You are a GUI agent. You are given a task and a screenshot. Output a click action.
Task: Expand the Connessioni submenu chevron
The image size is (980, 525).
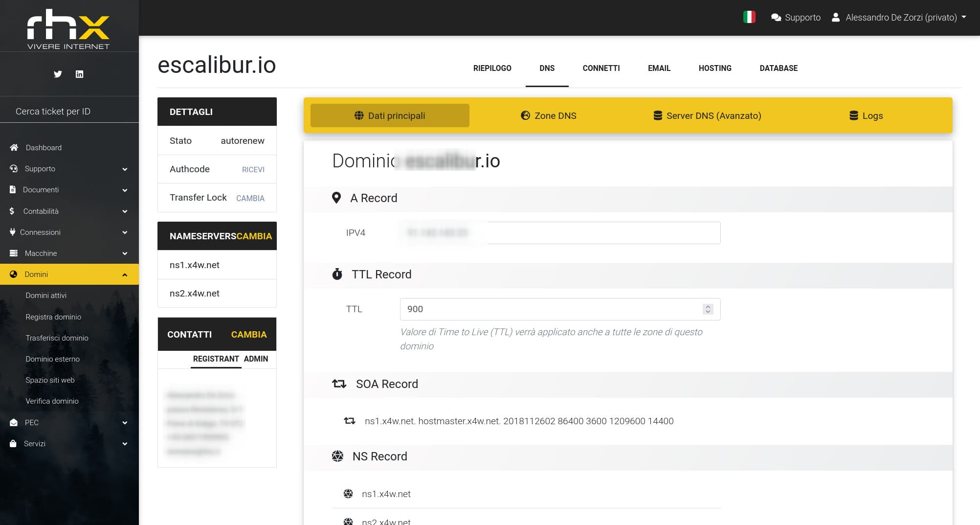coord(125,232)
